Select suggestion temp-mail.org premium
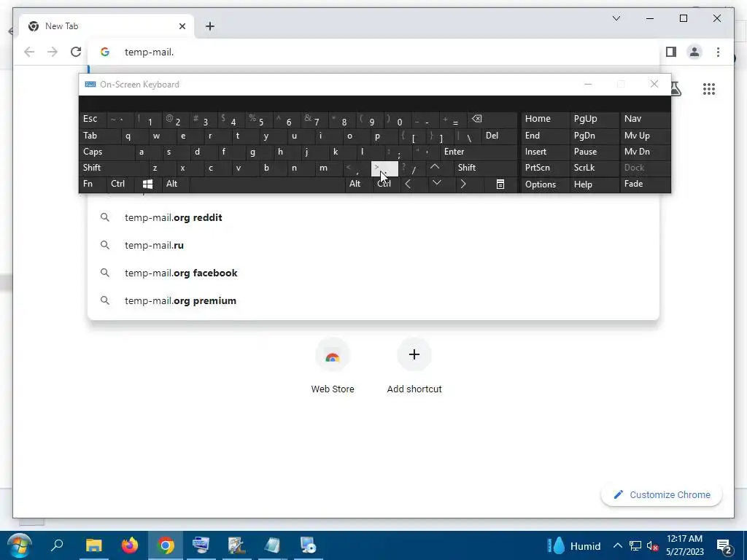This screenshot has height=560, width=747. pos(373,300)
